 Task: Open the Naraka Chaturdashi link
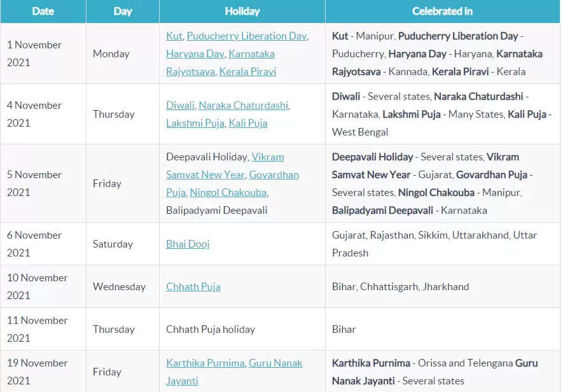point(244,105)
